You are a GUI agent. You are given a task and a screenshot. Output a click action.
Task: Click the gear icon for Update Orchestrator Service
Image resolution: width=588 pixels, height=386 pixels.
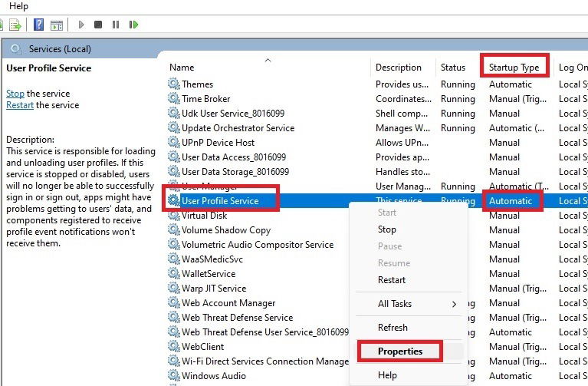(x=173, y=127)
